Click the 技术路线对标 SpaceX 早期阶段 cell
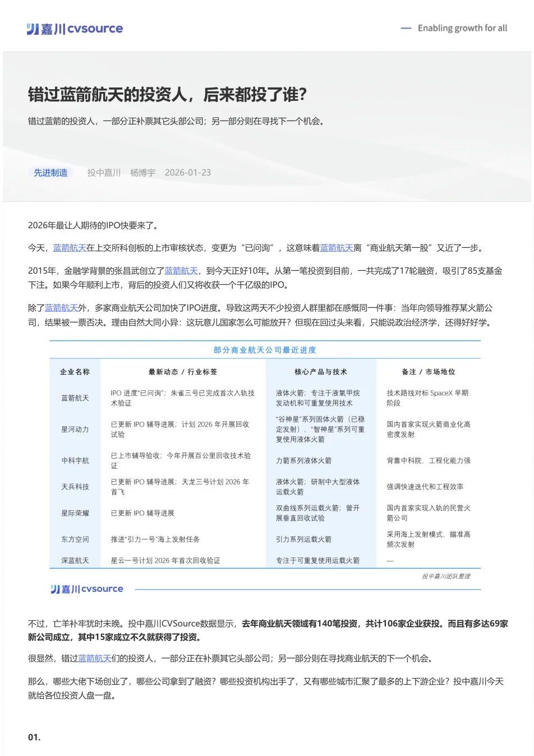This screenshot has width=534, height=756. [x=427, y=398]
